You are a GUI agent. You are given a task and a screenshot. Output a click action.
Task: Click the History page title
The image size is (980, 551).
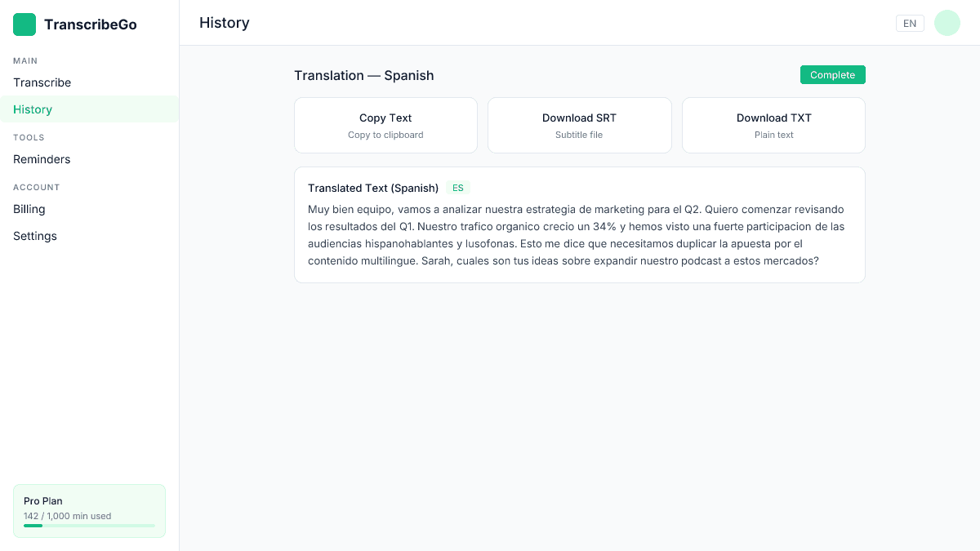(x=225, y=23)
